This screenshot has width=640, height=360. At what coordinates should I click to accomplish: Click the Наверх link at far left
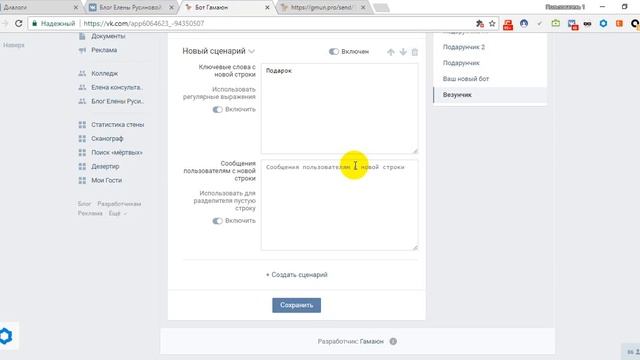coord(14,45)
